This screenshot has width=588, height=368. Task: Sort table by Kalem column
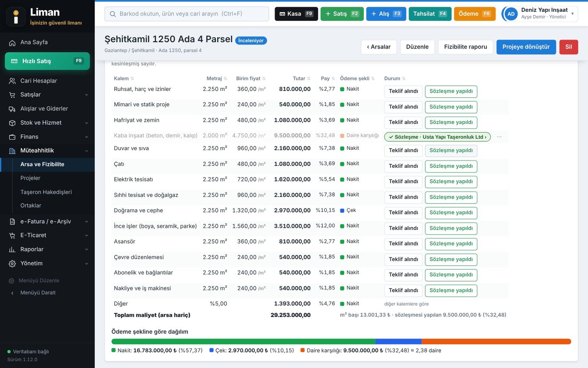[x=124, y=78]
